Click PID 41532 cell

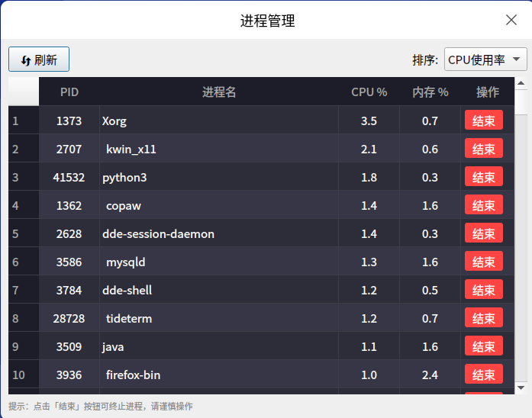[69, 177]
